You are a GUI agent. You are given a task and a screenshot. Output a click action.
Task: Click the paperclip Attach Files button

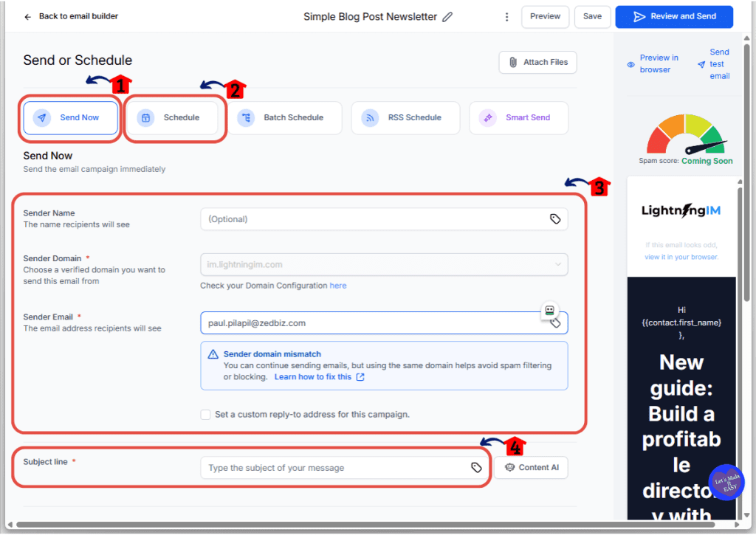[537, 63]
